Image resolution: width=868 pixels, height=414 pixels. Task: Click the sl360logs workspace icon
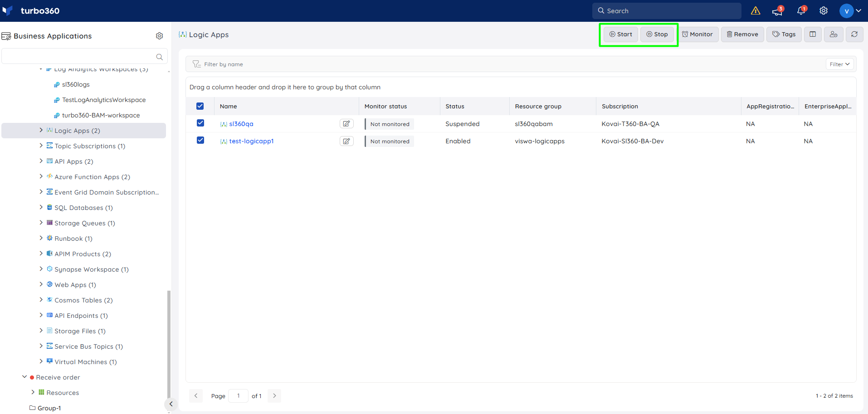(57, 84)
